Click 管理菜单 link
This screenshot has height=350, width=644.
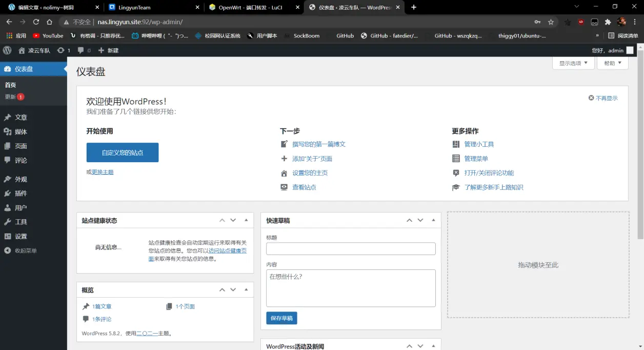pos(476,159)
